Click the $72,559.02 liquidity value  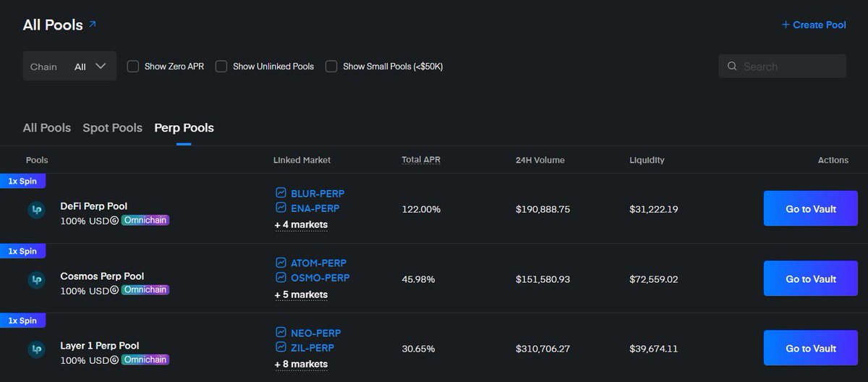(654, 279)
